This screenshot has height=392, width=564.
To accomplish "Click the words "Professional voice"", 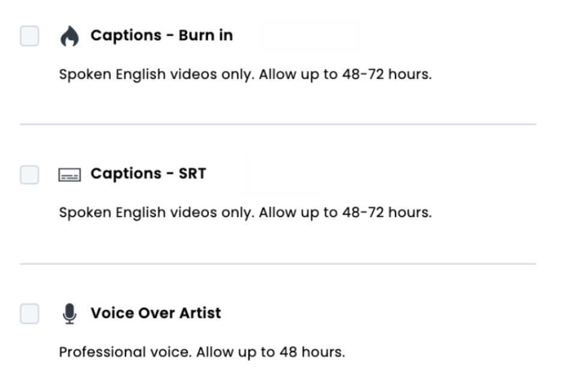I will (124, 352).
